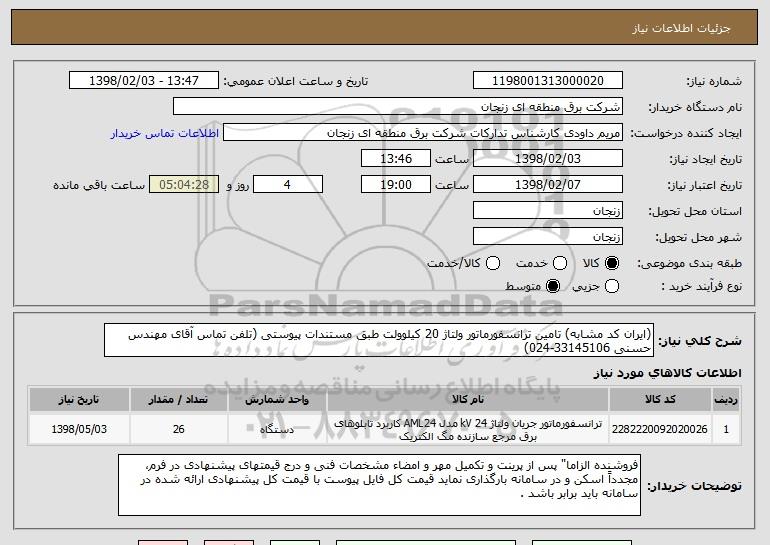Select the خدمت radio button

tap(560, 263)
